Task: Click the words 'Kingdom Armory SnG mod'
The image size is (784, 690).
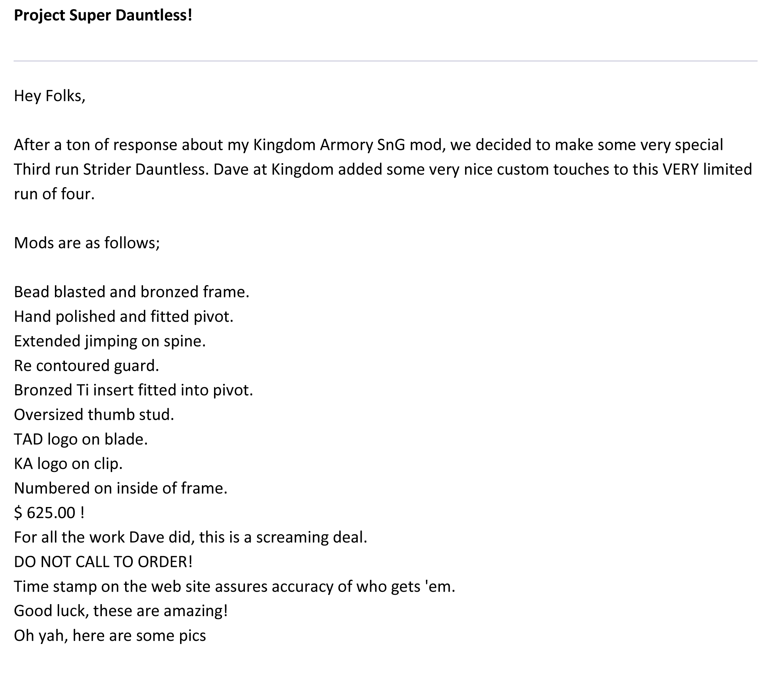Action: pos(349,145)
